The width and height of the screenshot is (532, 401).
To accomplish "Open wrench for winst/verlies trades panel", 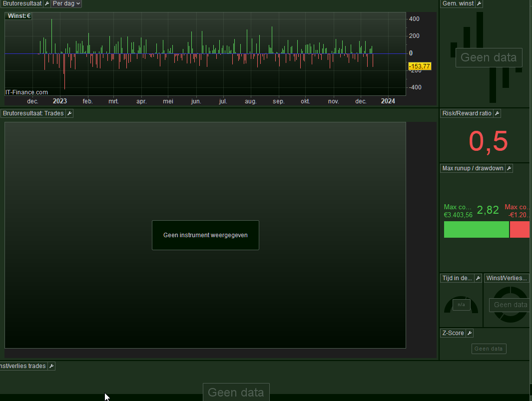I will click(51, 366).
